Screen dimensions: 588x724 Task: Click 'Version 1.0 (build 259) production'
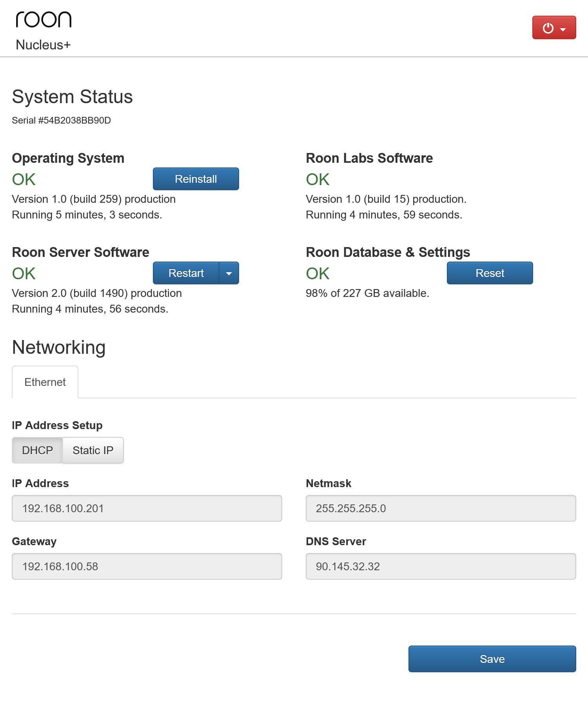(x=94, y=199)
